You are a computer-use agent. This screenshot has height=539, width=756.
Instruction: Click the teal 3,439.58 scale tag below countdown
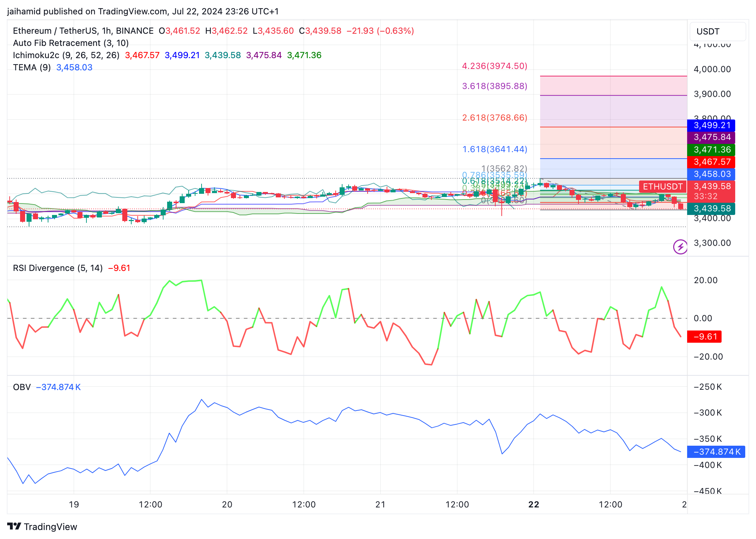[711, 209]
